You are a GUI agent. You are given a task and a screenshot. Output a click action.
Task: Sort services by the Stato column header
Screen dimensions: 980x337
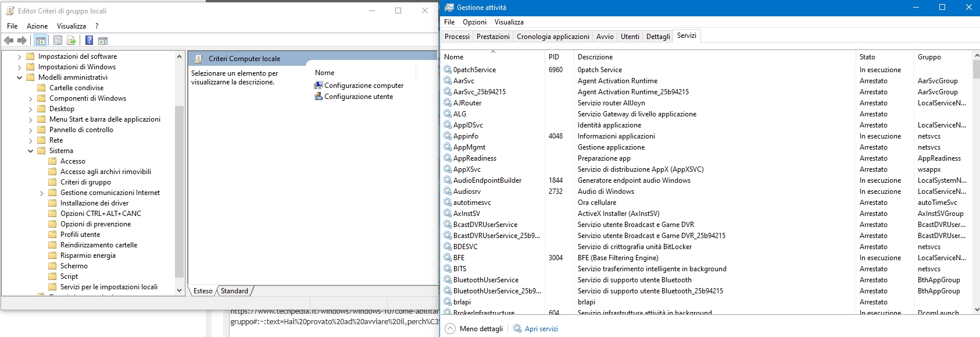885,57
